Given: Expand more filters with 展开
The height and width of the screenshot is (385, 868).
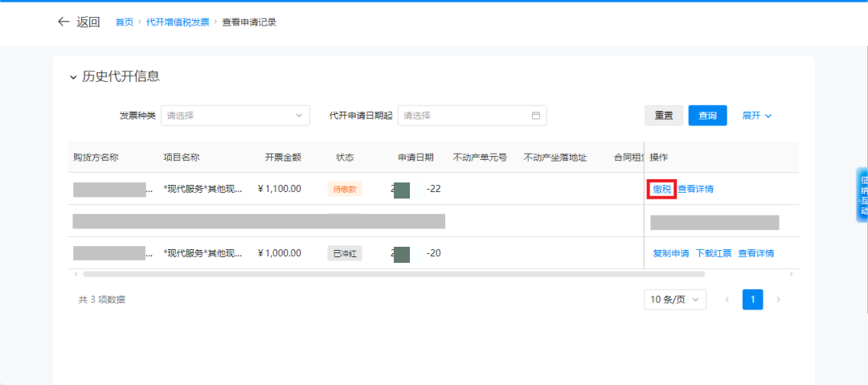Looking at the screenshot, I should pyautogui.click(x=756, y=116).
